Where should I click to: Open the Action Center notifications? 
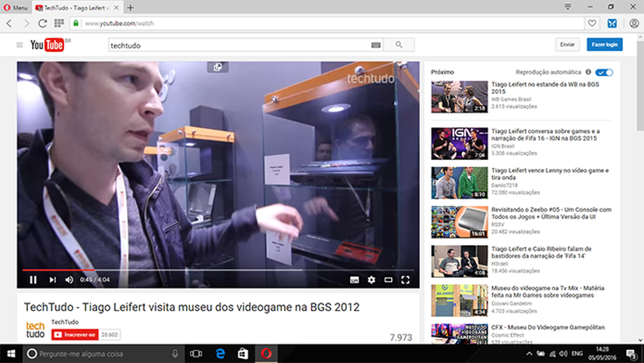631,353
